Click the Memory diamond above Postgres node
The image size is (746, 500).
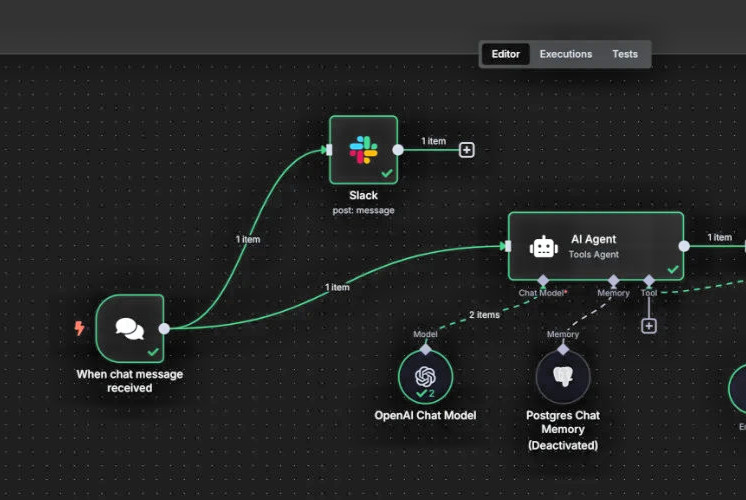click(x=563, y=350)
